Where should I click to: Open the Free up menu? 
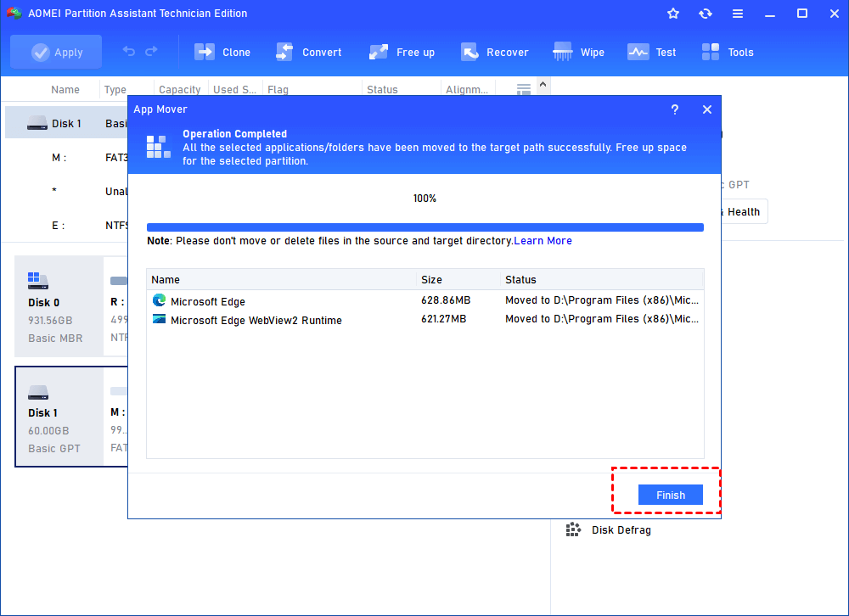click(402, 52)
